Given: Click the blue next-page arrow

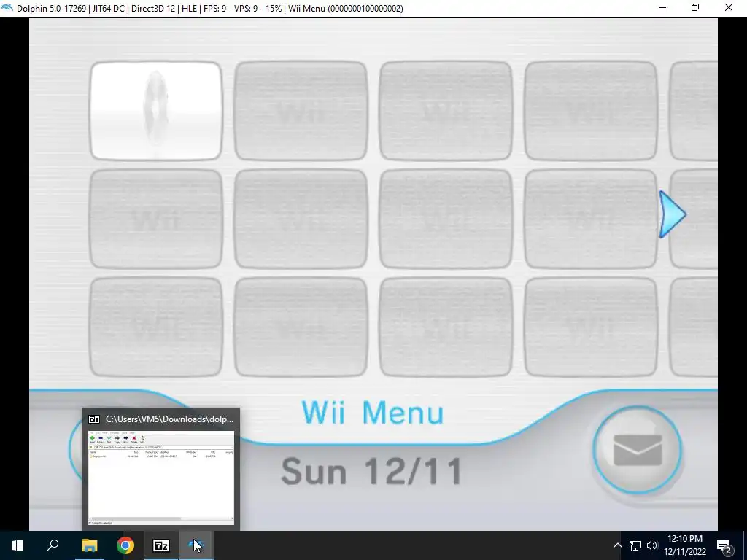Looking at the screenshot, I should 672,214.
